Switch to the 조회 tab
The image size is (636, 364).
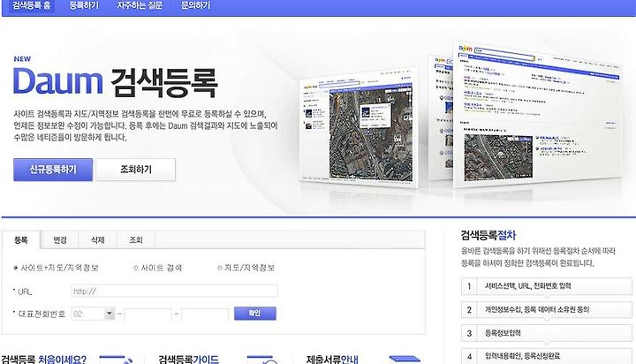pos(136,239)
